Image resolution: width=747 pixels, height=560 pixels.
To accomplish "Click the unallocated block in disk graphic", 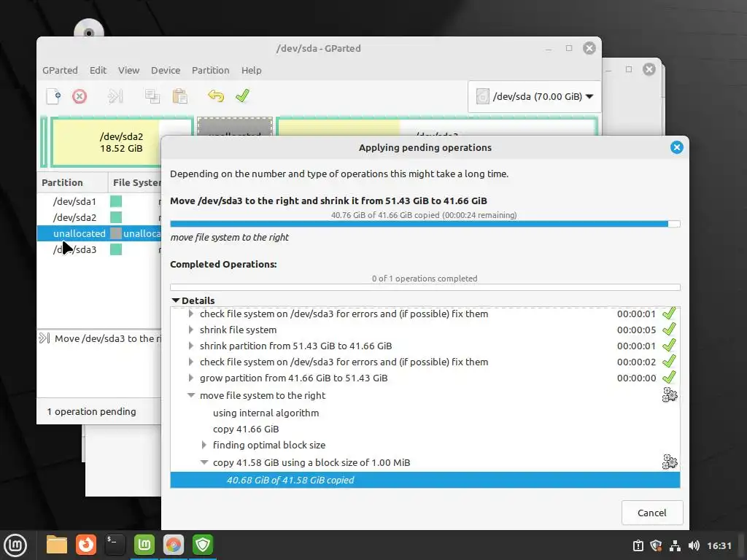I will 235,127.
